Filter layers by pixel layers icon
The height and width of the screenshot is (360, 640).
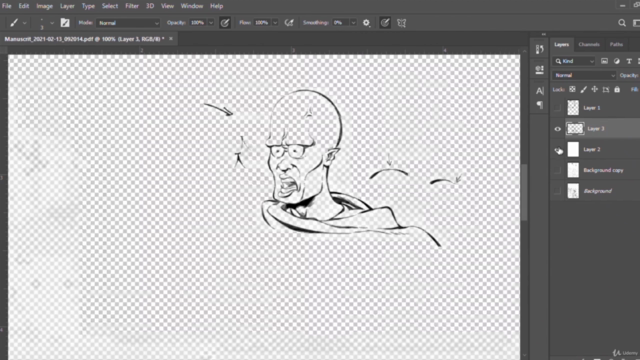pos(604,61)
